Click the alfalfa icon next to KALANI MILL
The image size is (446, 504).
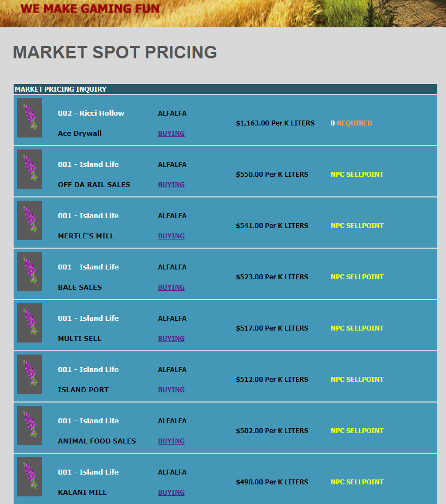click(29, 477)
